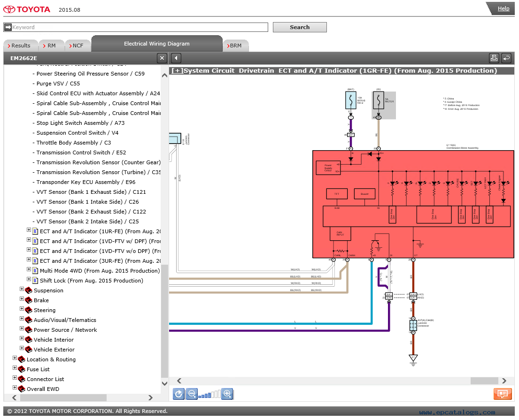This screenshot has height=420, width=519.
Task: Close the EM2662E panel
Action: click(162, 58)
